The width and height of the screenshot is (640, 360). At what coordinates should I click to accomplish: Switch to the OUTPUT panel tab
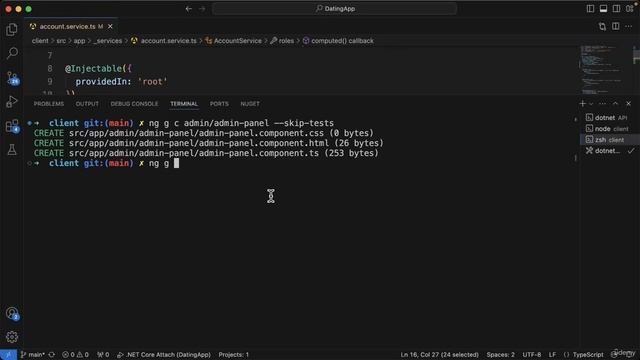tap(87, 104)
